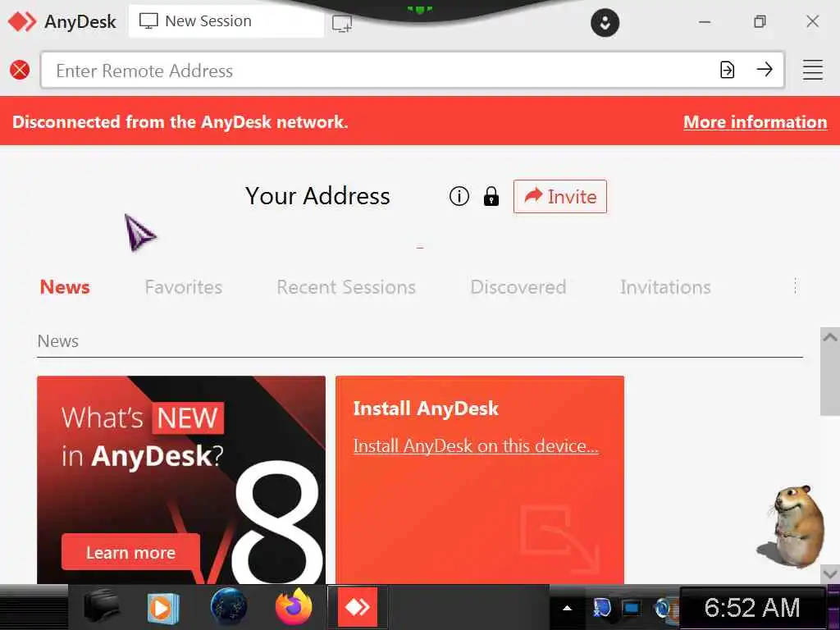Open the Invitations tab
This screenshot has width=840, height=630.
click(x=665, y=287)
